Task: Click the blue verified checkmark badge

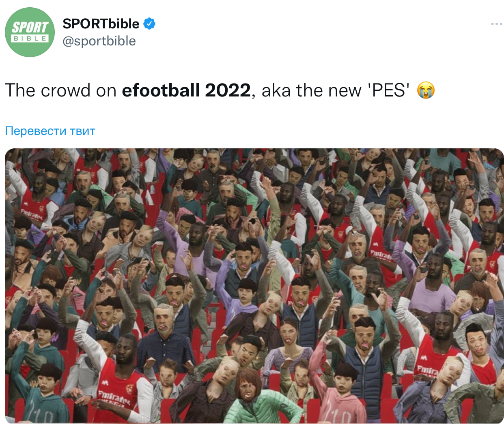Action: pos(149,24)
